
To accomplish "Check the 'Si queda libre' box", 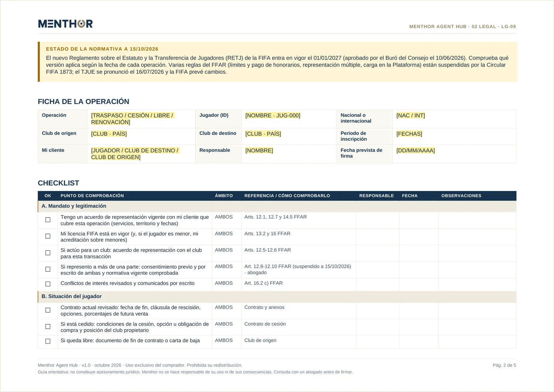I will (48, 341).
